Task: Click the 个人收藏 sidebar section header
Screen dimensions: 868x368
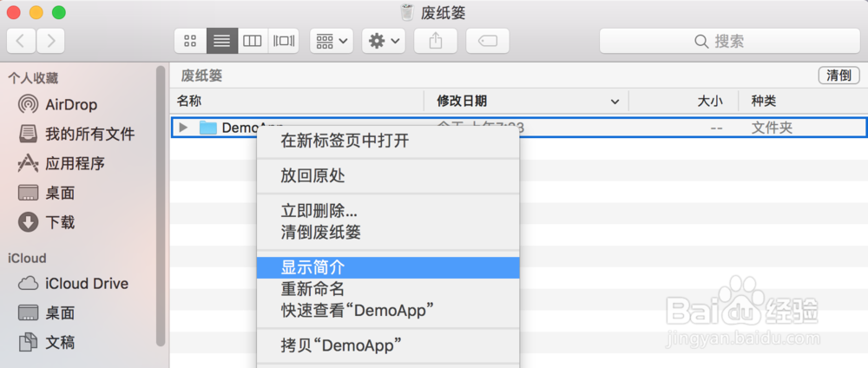Action: tap(33, 79)
